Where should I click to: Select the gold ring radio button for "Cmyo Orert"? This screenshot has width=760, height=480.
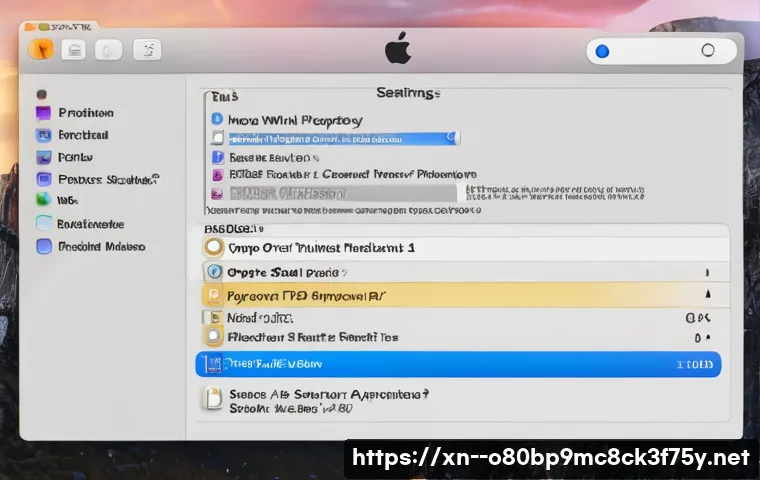pos(213,247)
